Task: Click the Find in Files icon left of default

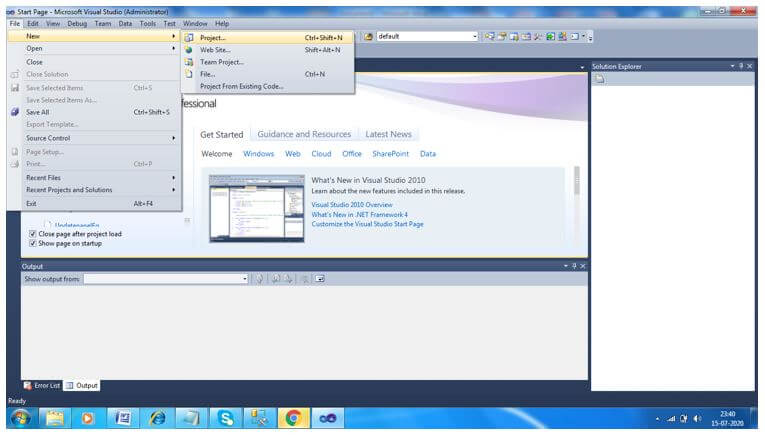Action: tap(368, 37)
